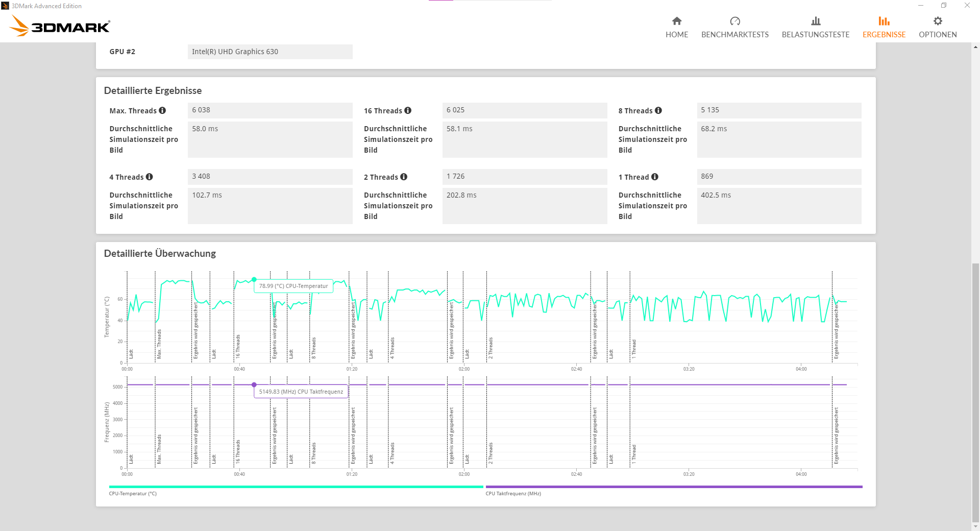Click the Detaillierte Überwachung heading
Screen dimensions: 980x531
click(160, 253)
